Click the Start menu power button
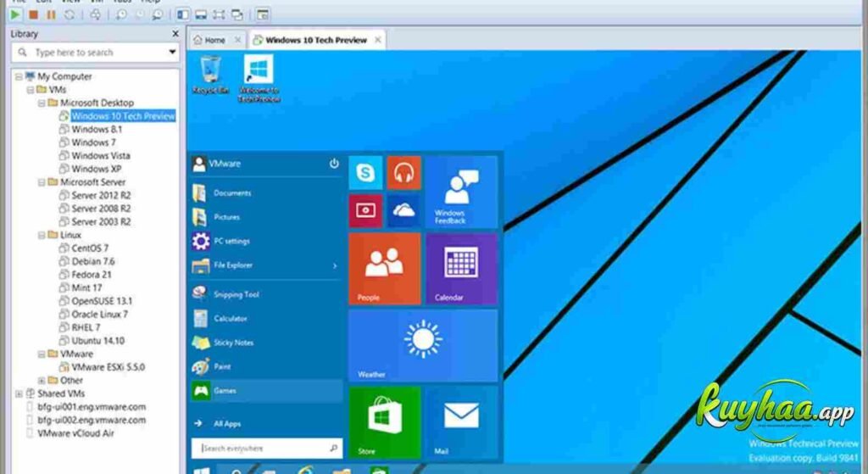The height and width of the screenshot is (474, 868). click(334, 164)
